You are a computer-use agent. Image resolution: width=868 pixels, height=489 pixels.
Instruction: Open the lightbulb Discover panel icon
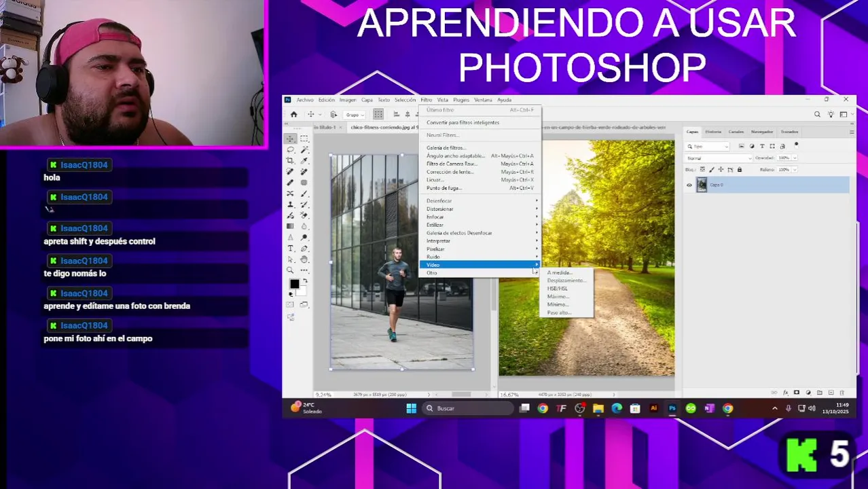[x=831, y=114]
